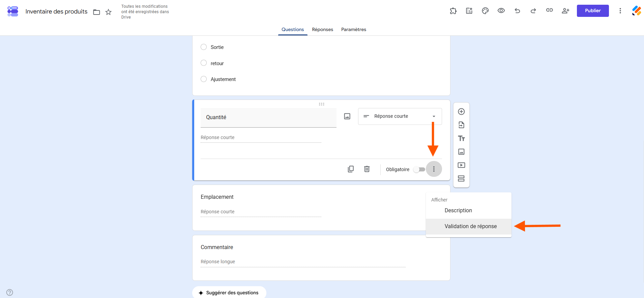
Task: Select the Ajustement radio option
Action: [204, 79]
